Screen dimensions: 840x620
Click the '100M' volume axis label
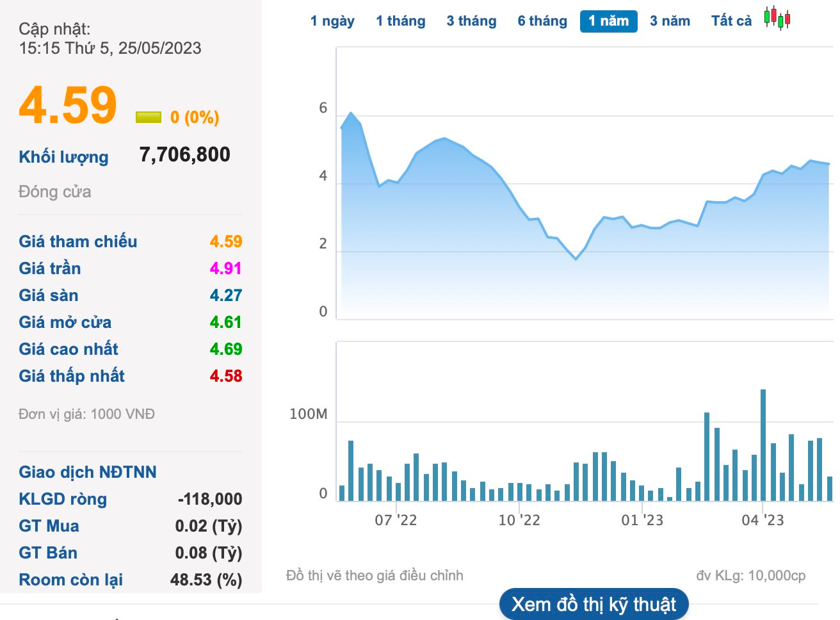click(x=309, y=414)
